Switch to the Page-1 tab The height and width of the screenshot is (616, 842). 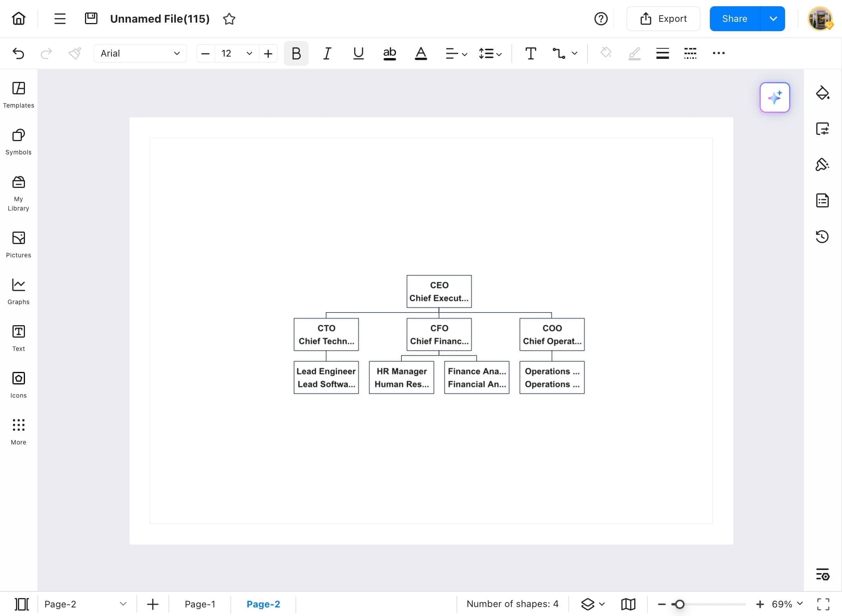tap(200, 604)
